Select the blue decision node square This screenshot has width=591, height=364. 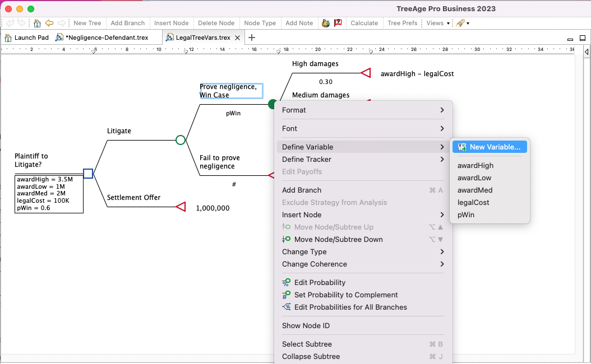[x=88, y=174]
